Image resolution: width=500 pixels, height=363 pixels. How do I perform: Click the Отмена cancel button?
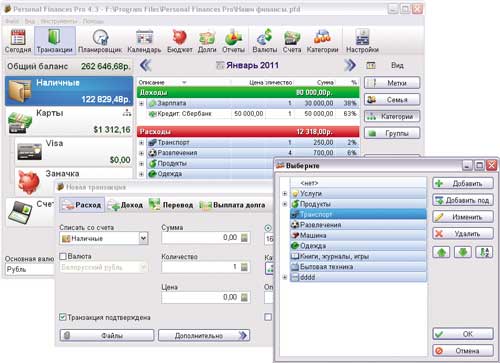[463, 351]
